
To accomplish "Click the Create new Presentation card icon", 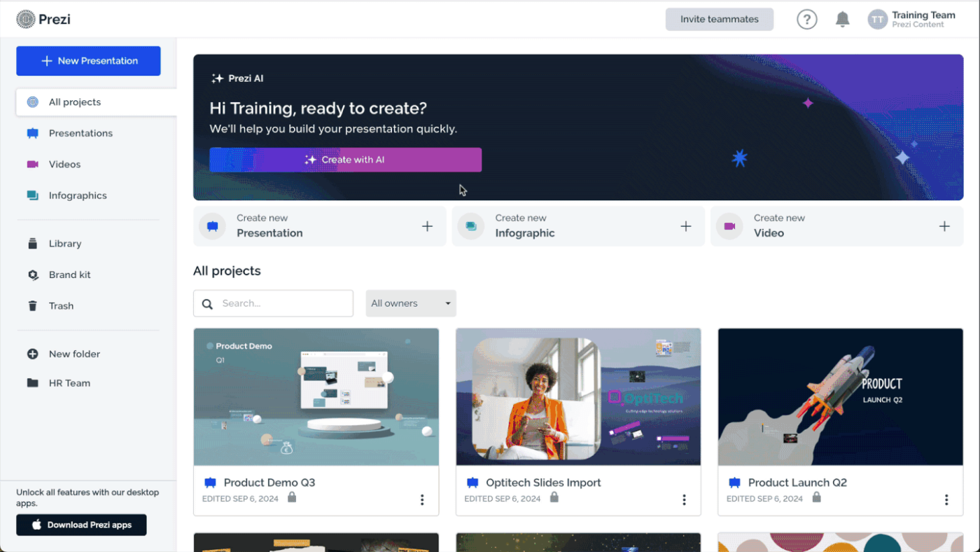I will pyautogui.click(x=213, y=226).
